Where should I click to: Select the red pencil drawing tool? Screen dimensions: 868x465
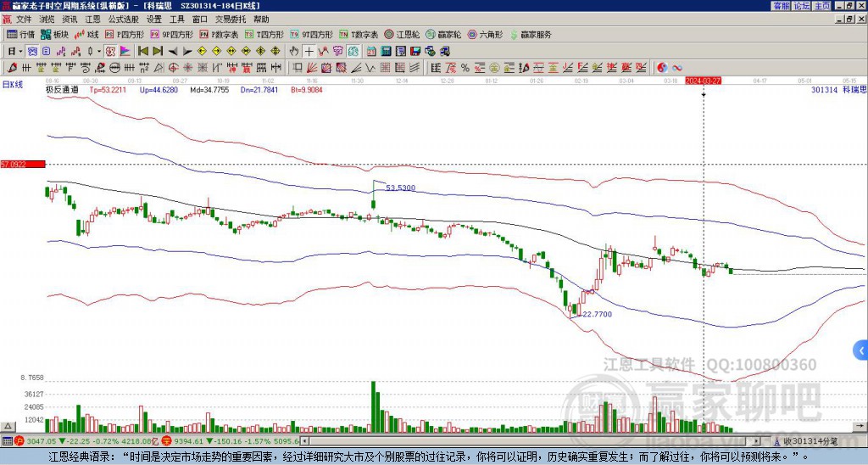click(x=11, y=68)
